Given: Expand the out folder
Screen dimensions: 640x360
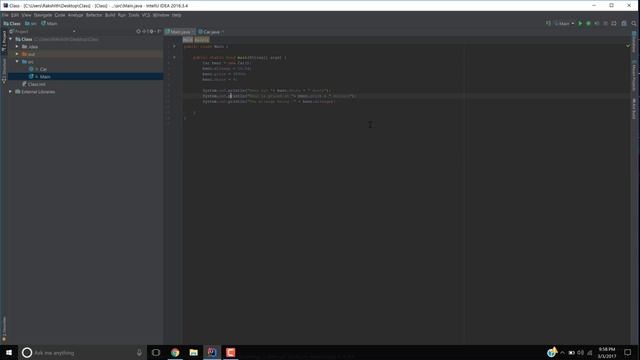Looking at the screenshot, I should [17, 54].
